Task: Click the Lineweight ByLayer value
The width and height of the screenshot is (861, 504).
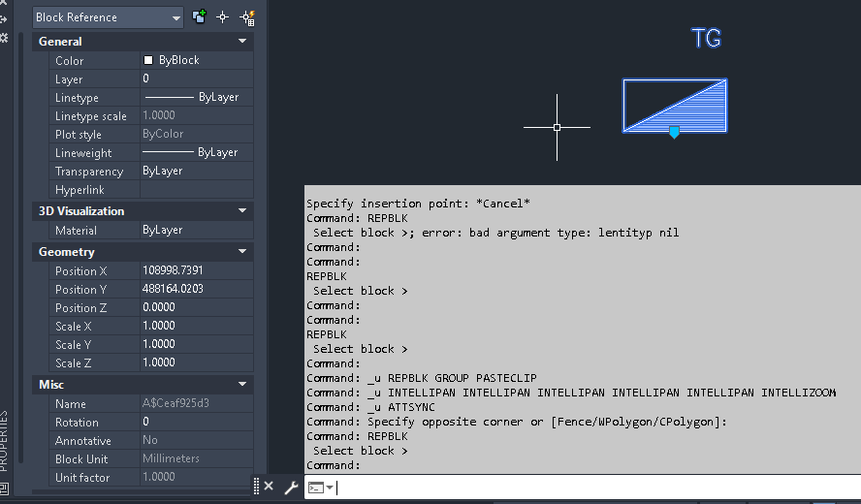Action: (x=197, y=152)
